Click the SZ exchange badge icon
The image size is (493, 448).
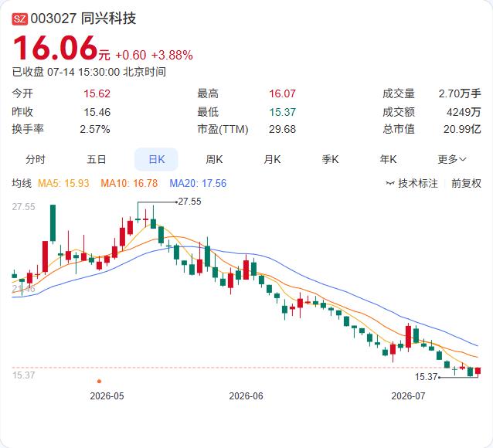(20, 19)
